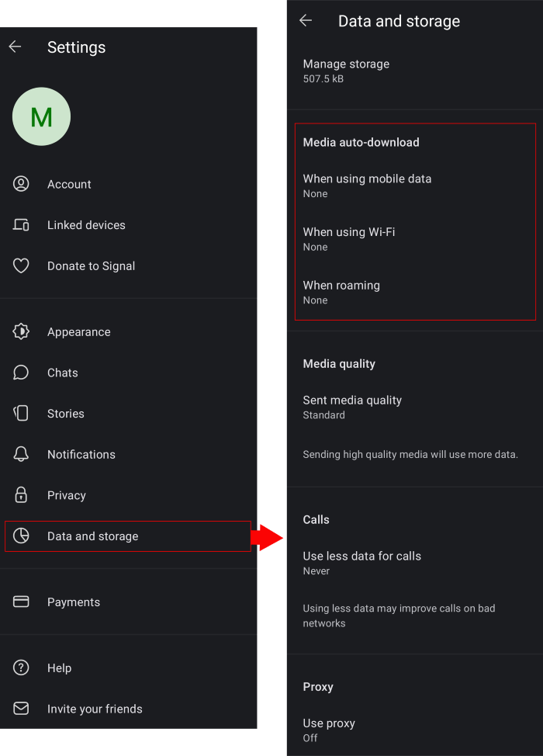Image resolution: width=543 pixels, height=756 pixels.
Task: Tap the Chats bubble icon
Action: tap(21, 373)
